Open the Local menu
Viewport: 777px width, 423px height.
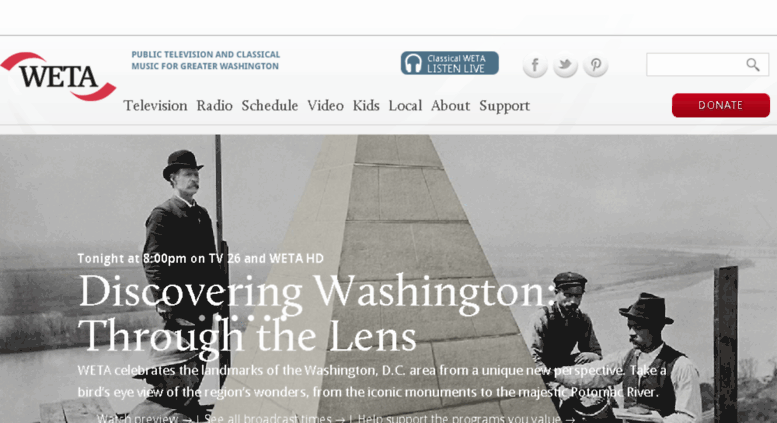point(405,106)
